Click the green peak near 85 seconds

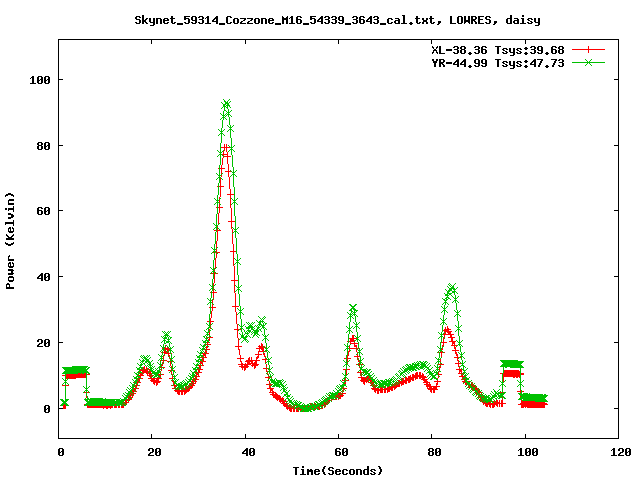click(x=451, y=287)
